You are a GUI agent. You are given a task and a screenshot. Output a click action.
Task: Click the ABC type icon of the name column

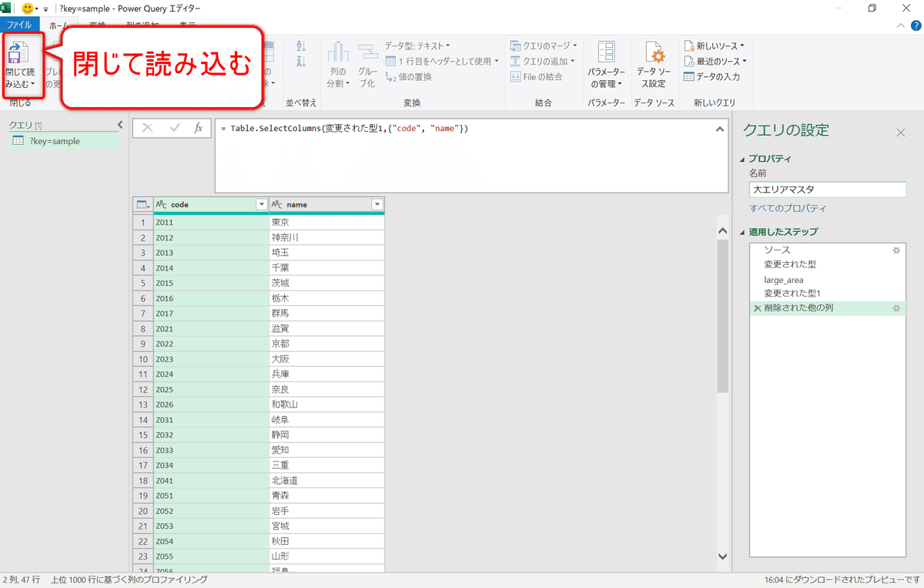pyautogui.click(x=277, y=204)
